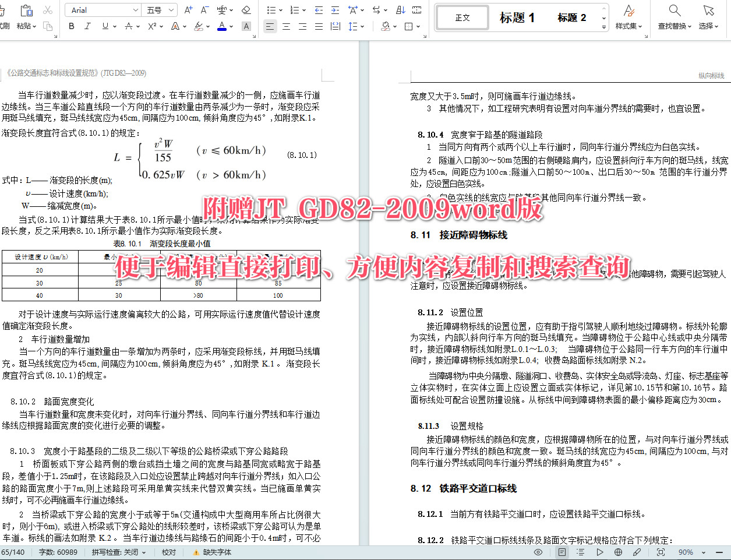The image size is (731, 560).
Task: Toggle underline formatting
Action: click(105, 26)
